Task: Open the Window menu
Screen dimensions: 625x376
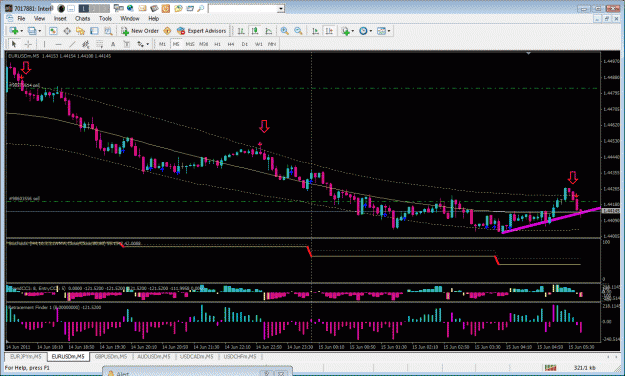Action: click(x=130, y=18)
